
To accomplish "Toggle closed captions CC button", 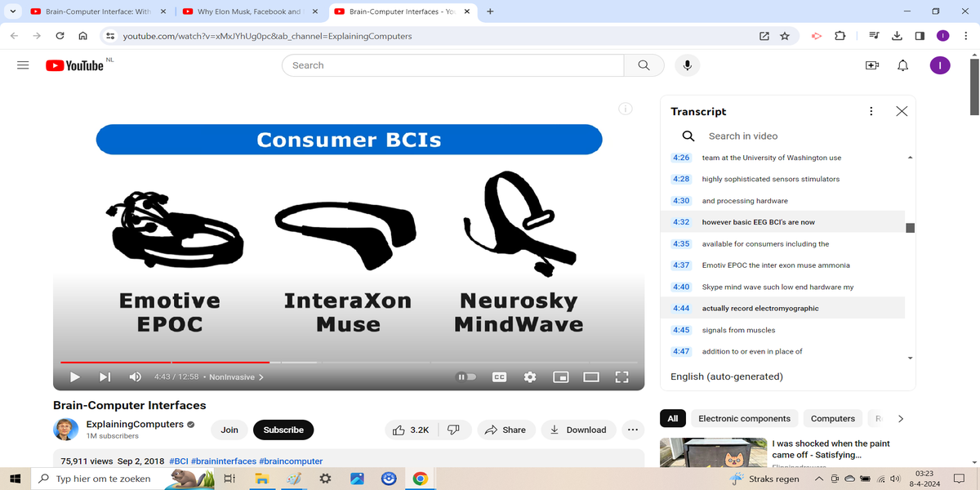I will coord(499,376).
